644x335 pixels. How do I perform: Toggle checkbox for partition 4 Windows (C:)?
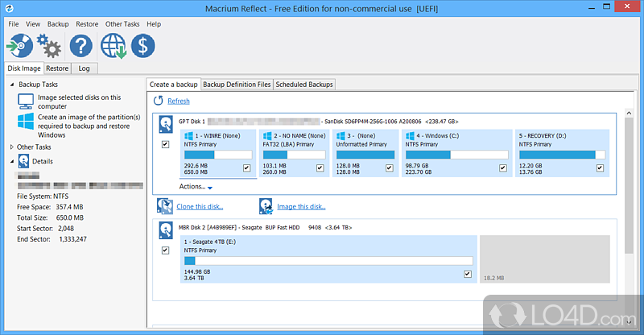click(502, 168)
